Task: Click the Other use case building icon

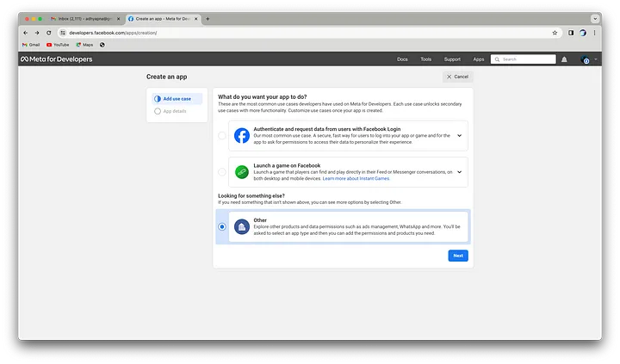Action: click(242, 226)
